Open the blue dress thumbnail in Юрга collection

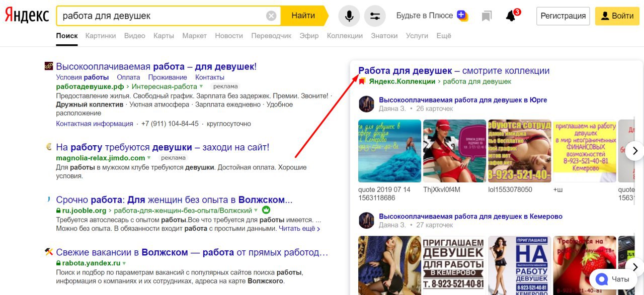pos(389,151)
